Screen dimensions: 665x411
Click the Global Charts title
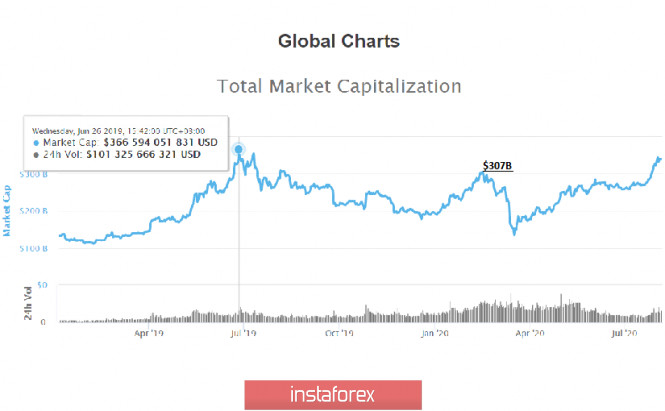click(338, 42)
